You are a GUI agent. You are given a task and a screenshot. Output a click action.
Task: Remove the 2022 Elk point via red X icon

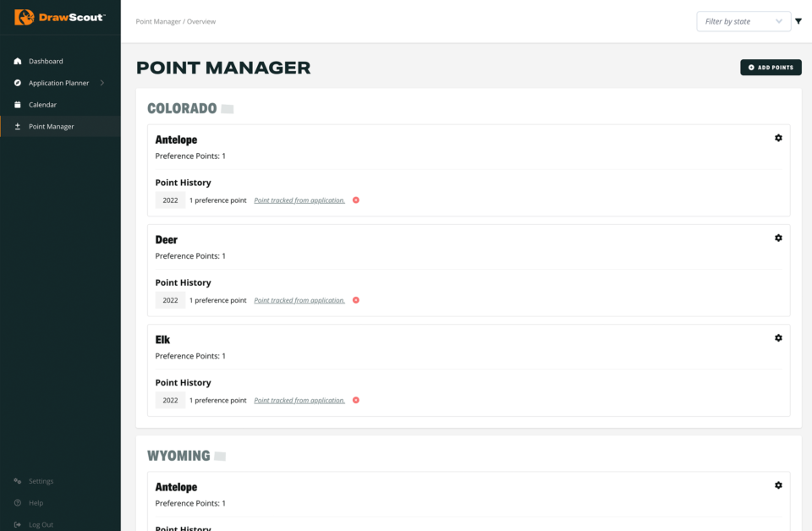click(355, 400)
